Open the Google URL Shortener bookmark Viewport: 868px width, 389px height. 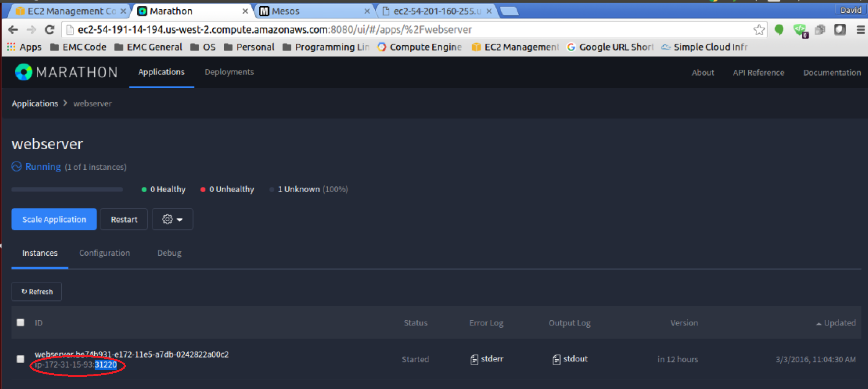[610, 47]
